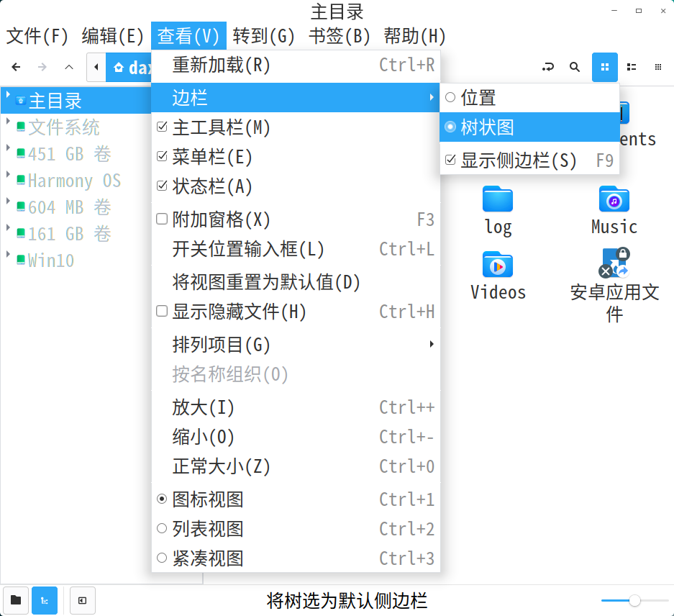Switch to list view using the toolbar icon

[x=631, y=67]
